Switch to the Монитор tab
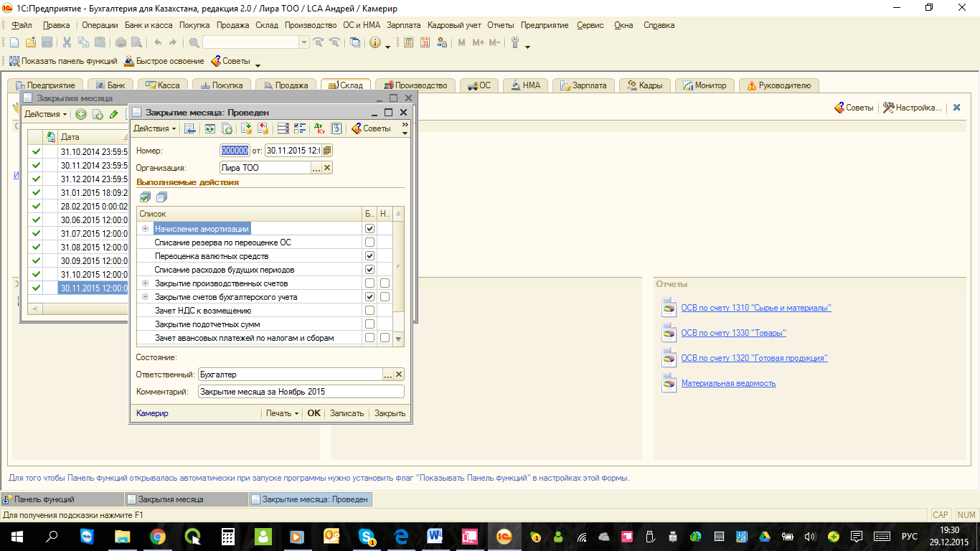 [x=705, y=85]
